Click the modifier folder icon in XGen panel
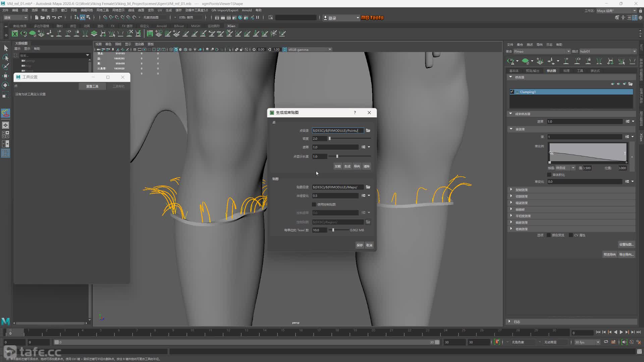Image resolution: width=644 pixels, height=362 pixels. pos(631,84)
